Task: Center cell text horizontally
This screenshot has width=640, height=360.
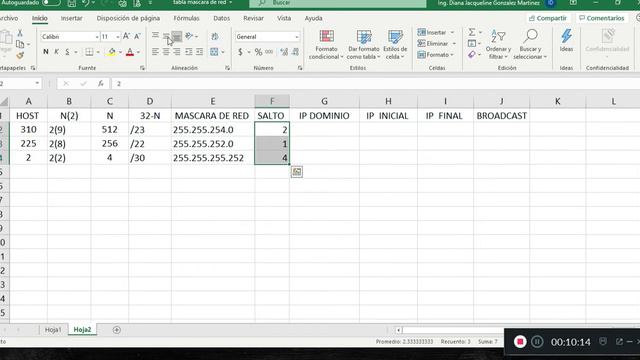Action: [x=166, y=52]
